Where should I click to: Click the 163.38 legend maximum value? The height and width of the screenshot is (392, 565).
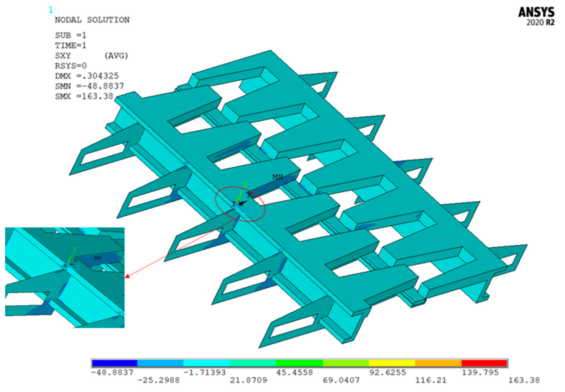[524, 380]
